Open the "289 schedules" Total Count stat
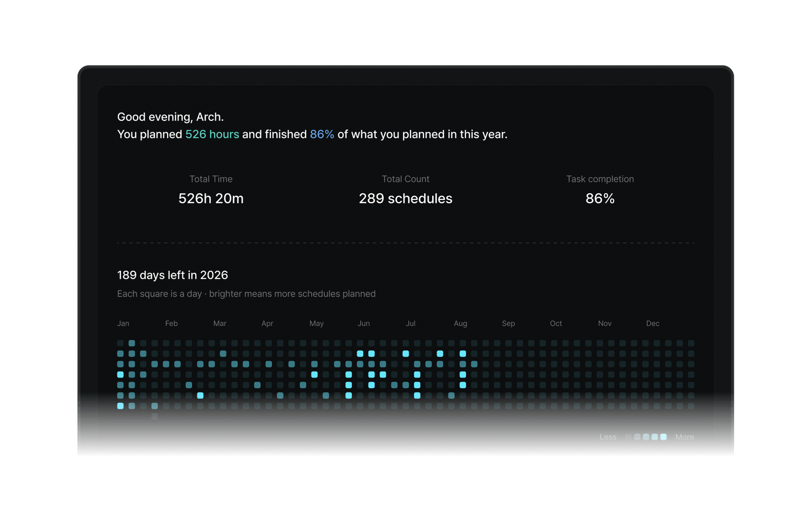 tap(406, 198)
